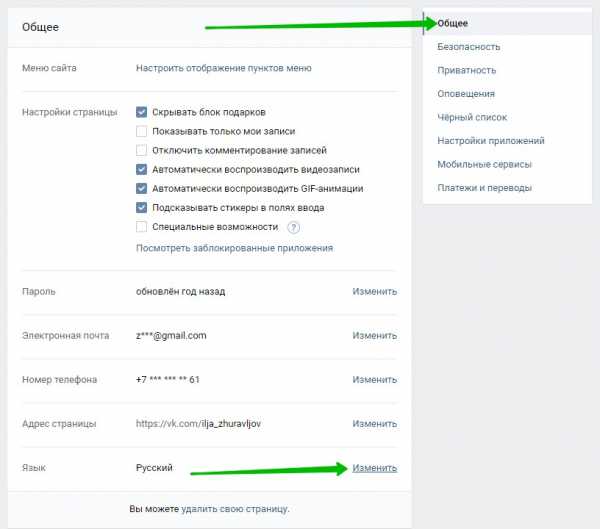Click Изменить next to Пароль
The height and width of the screenshot is (529, 600).
(375, 292)
